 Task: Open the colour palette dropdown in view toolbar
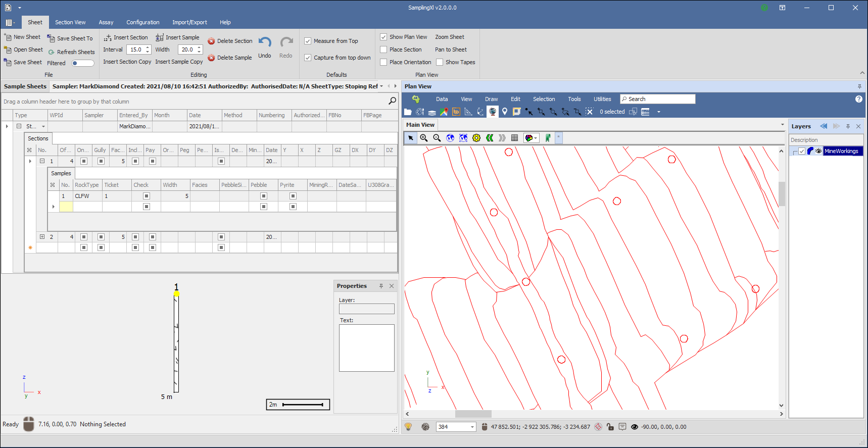pos(536,138)
